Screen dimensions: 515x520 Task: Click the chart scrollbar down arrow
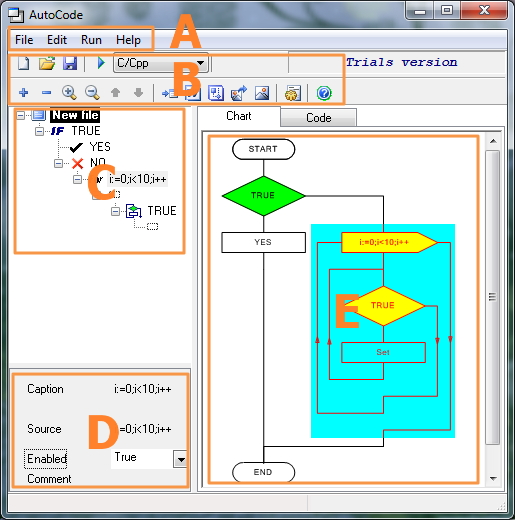[x=493, y=479]
